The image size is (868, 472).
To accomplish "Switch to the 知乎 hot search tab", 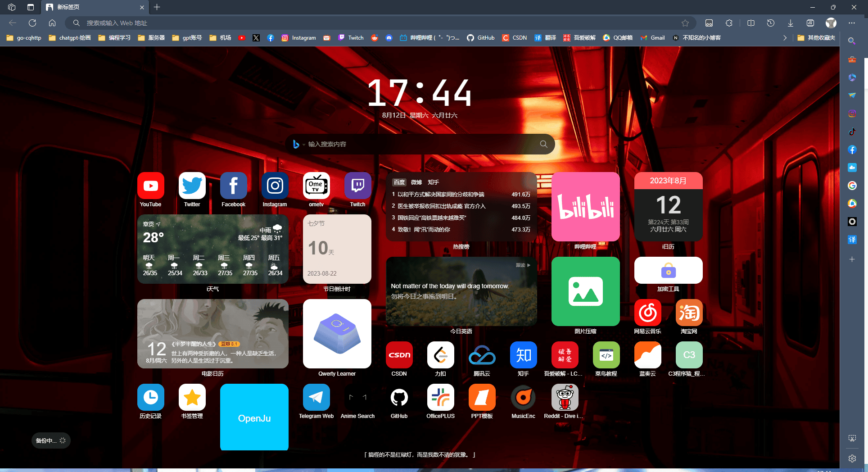I will tap(433, 182).
